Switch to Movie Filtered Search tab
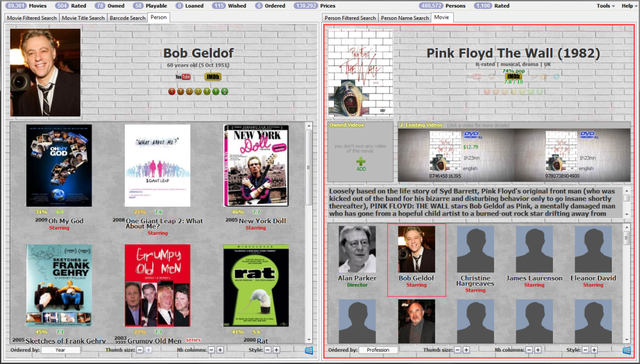Viewport: 640px width, 364px height. click(x=32, y=18)
